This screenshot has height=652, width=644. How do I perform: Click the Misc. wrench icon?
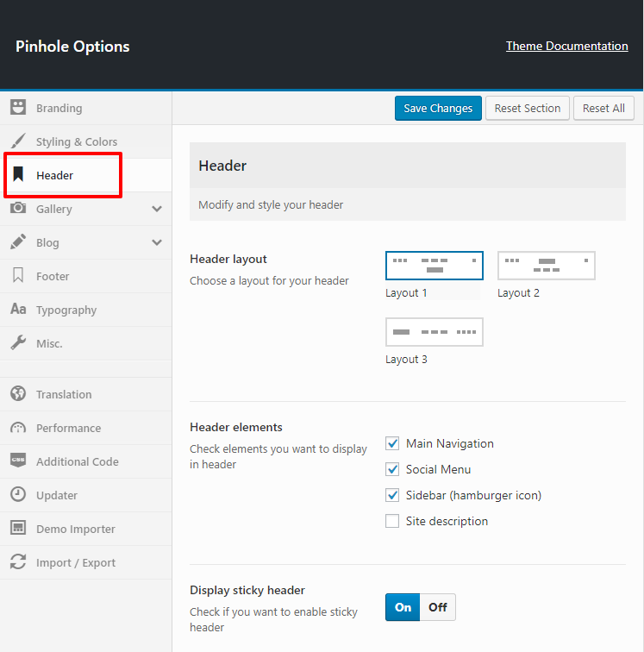click(x=18, y=342)
